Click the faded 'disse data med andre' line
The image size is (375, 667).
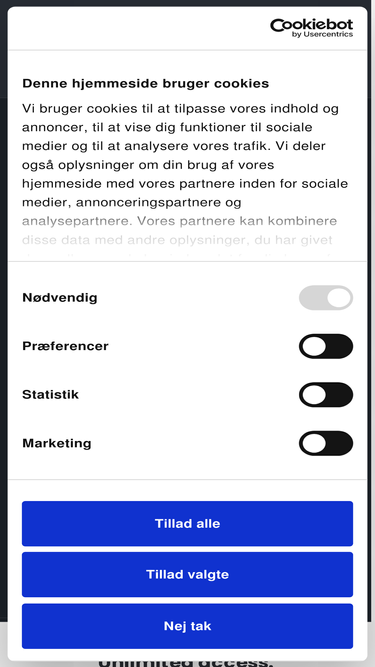point(177,240)
